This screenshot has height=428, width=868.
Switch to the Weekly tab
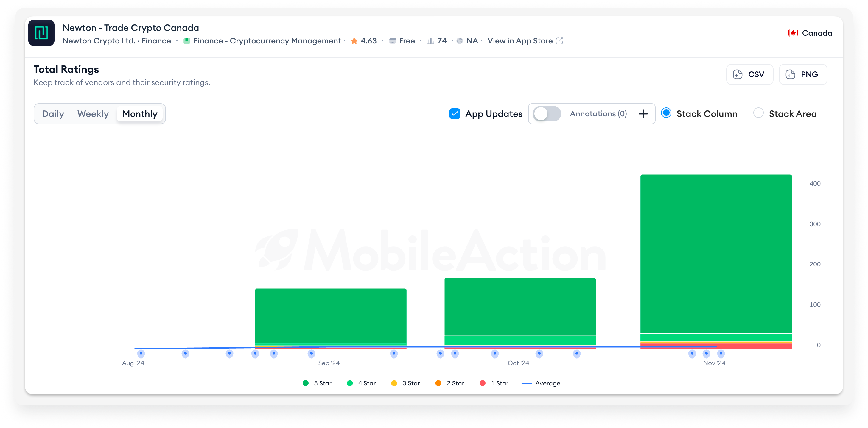click(93, 114)
